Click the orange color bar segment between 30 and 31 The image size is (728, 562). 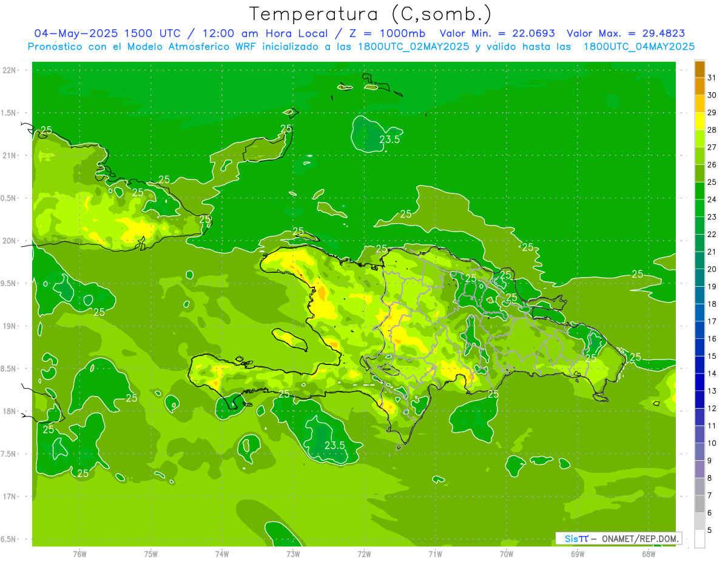699,87
